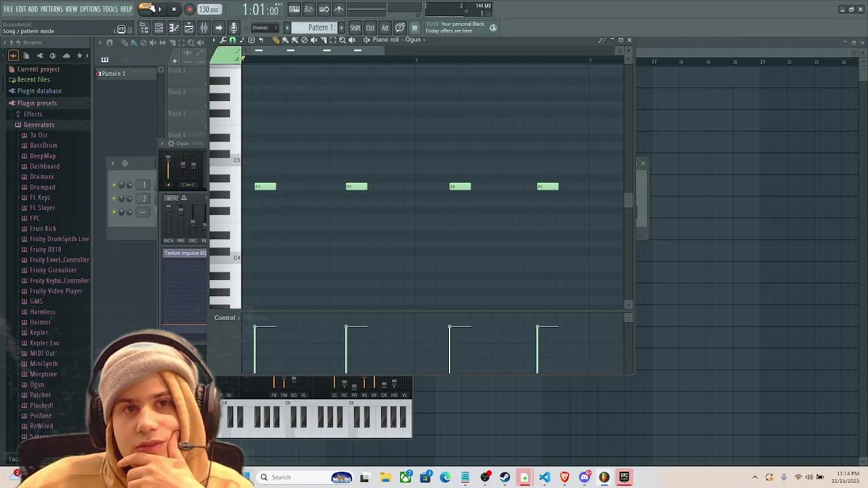Toggle channel 1 mute LED
This screenshot has width=868, height=488.
click(114, 185)
